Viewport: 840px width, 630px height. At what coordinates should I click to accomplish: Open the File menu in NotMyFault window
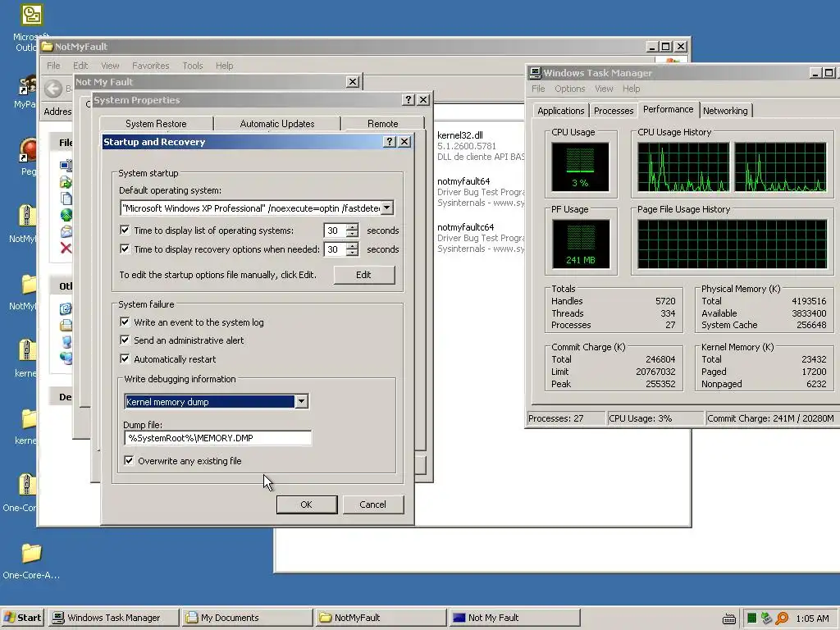click(53, 66)
